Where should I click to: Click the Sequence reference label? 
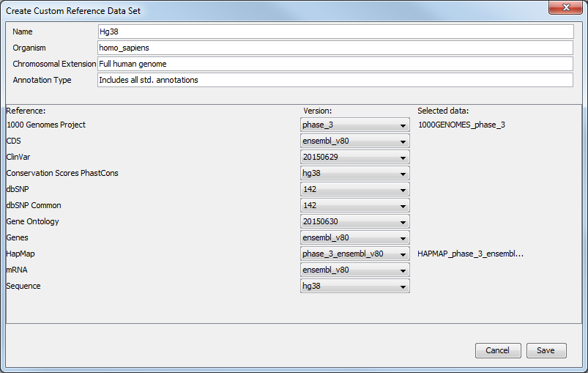tap(23, 287)
